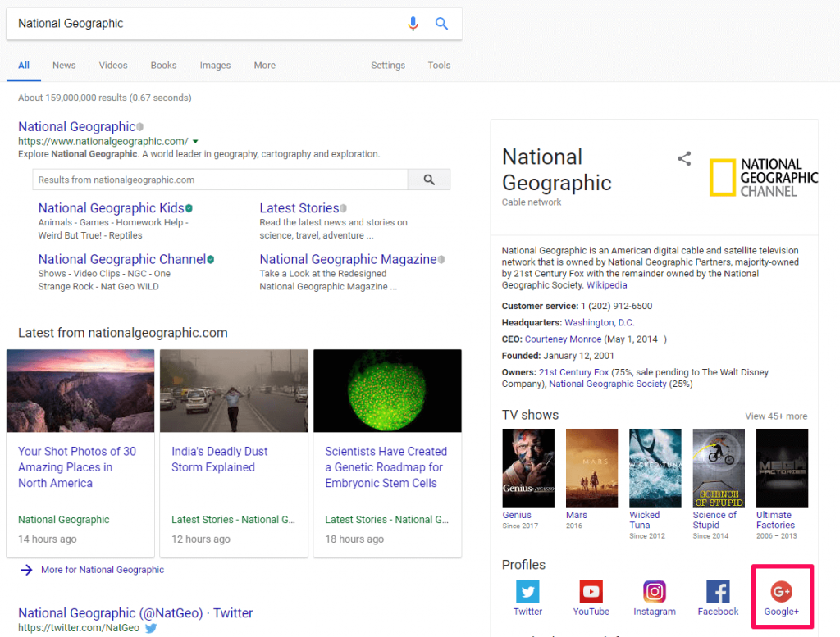Click the National Geographic Society owner link

pyautogui.click(x=608, y=384)
